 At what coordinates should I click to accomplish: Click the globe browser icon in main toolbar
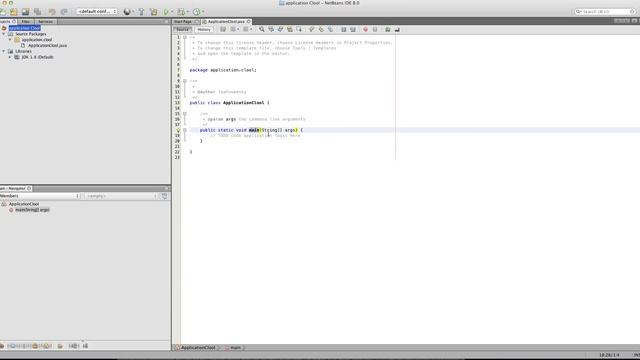point(127,12)
